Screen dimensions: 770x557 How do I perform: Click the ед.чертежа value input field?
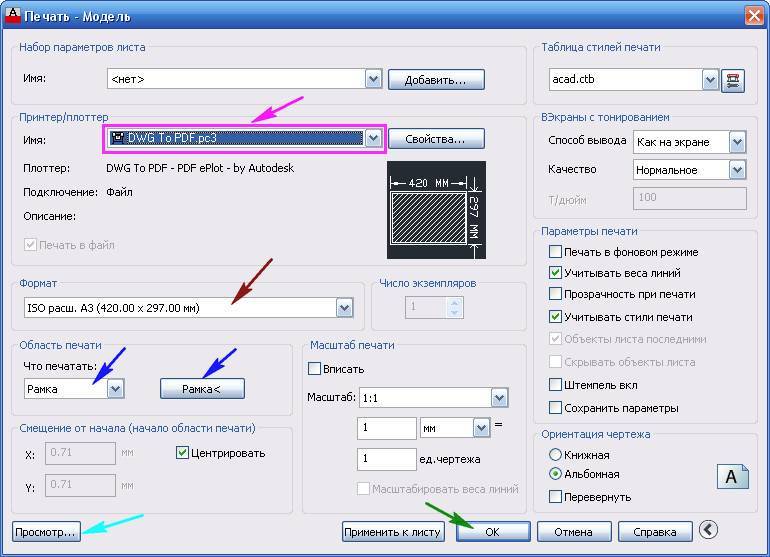386,459
